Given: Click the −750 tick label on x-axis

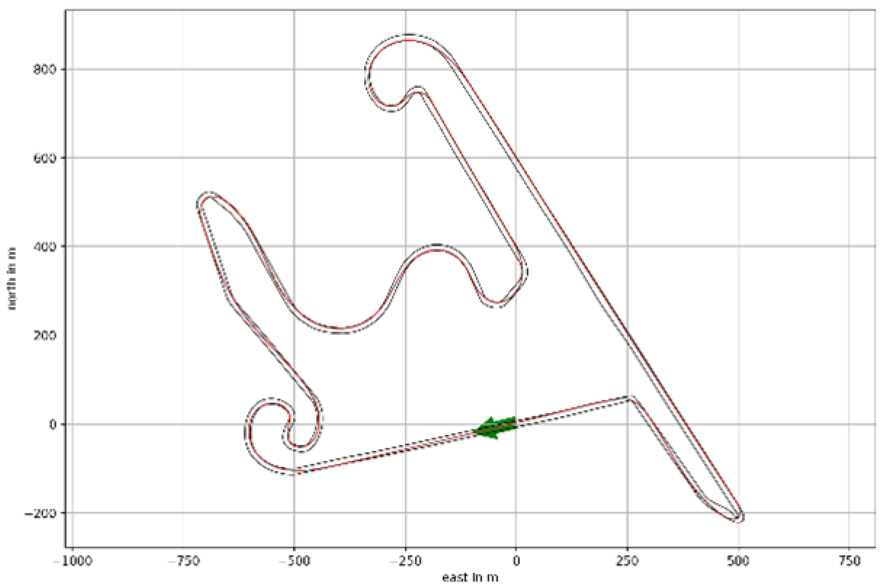Looking at the screenshot, I should 184,561.
